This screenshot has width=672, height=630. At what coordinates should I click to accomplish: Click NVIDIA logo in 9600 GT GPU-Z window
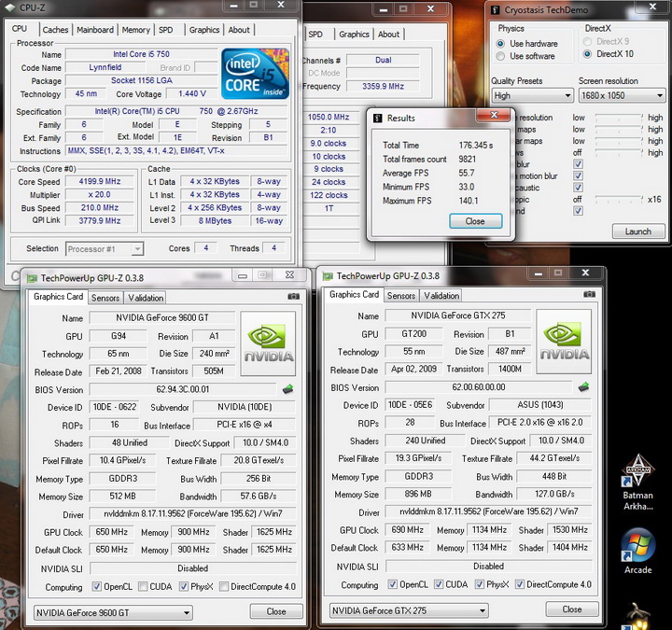pos(268,343)
